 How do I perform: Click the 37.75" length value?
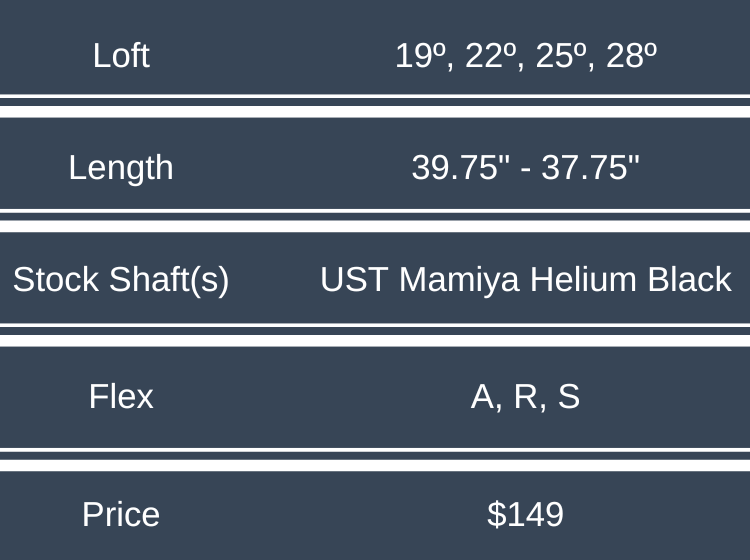pos(591,167)
